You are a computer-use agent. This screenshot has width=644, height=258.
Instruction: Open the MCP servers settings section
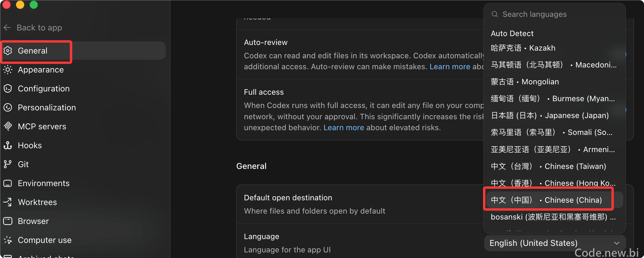point(83,127)
